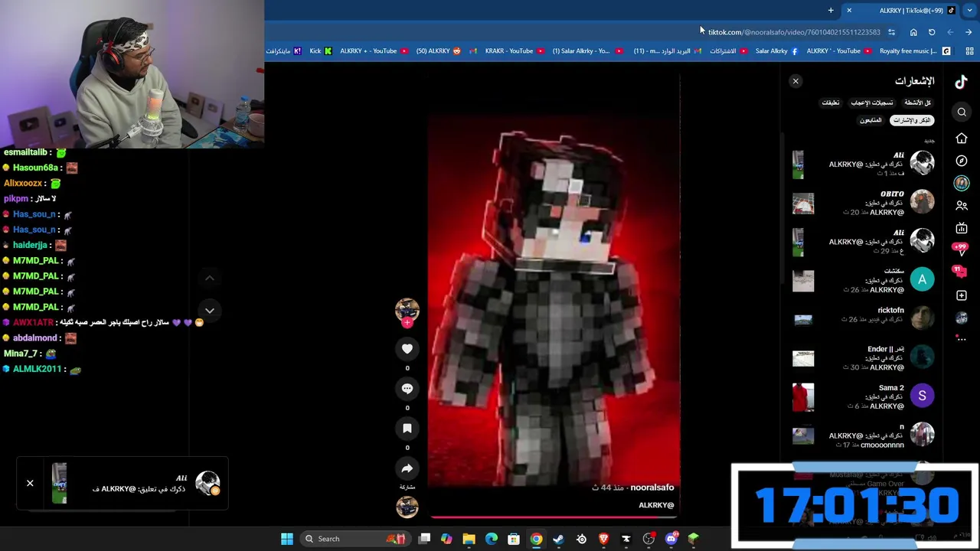Open site settings tune icon in address bar

point(891,32)
